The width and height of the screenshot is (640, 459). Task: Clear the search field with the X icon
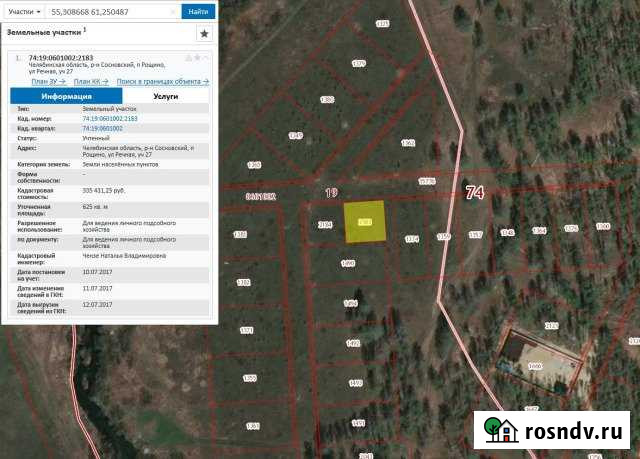pos(173,12)
